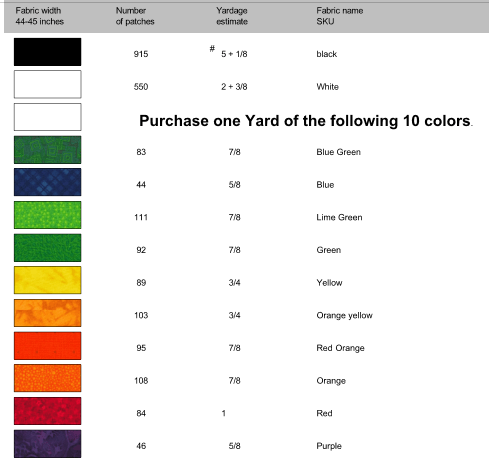Click the '108' patch count

[141, 381]
